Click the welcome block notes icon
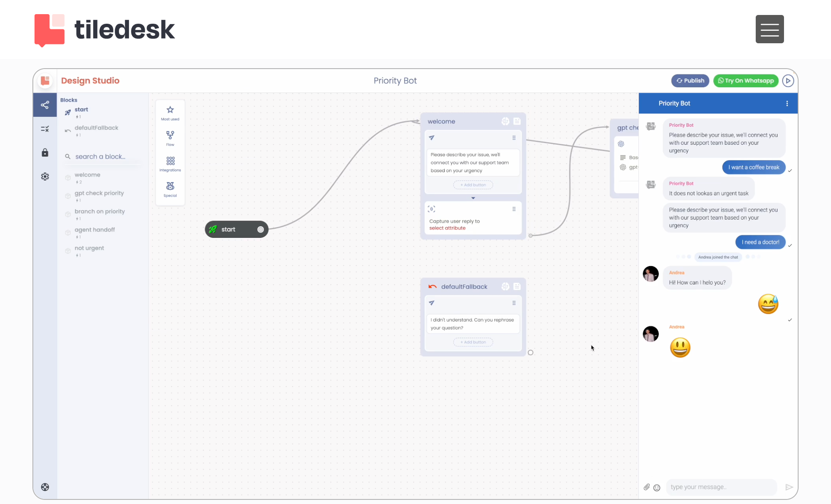831x504 pixels. tap(517, 121)
